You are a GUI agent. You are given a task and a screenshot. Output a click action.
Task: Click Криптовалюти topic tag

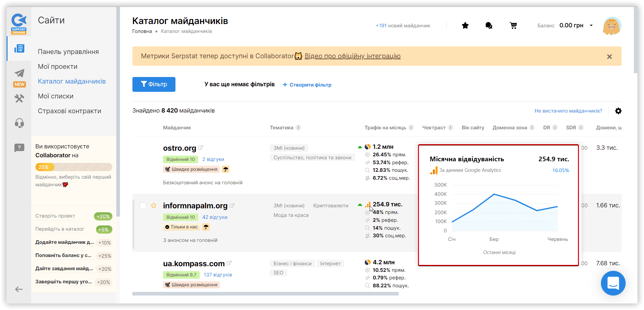(x=331, y=206)
